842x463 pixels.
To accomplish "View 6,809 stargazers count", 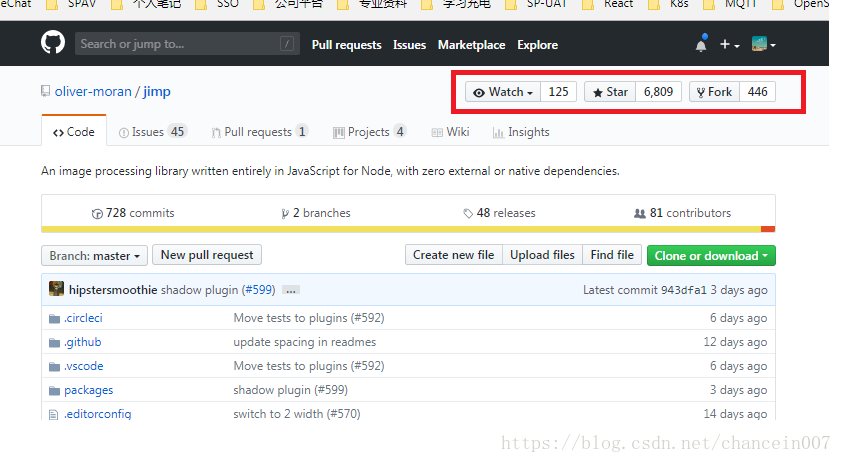I will click(x=658, y=92).
